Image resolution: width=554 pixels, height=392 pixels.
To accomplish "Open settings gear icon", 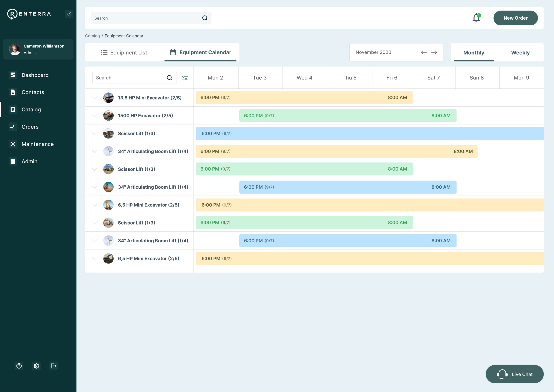I will [36, 366].
